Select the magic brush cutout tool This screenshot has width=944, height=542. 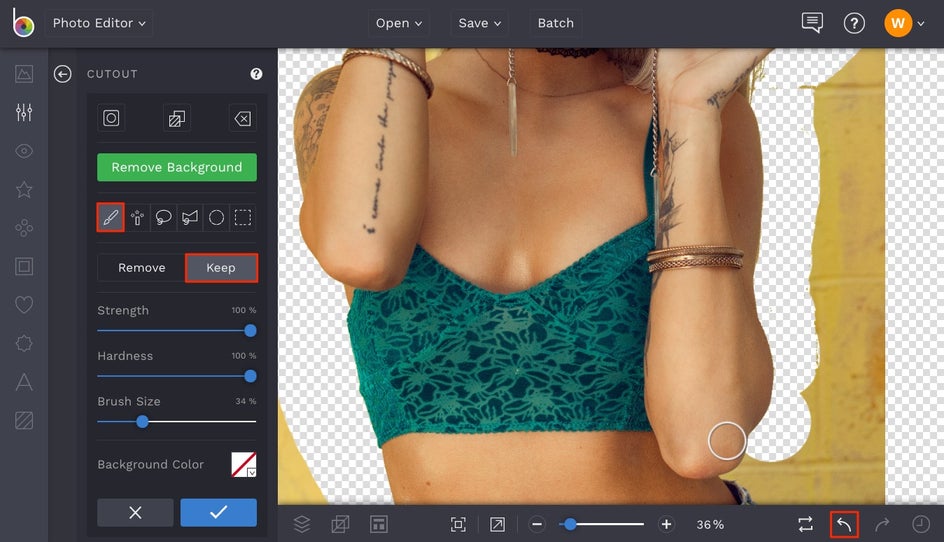(x=137, y=217)
